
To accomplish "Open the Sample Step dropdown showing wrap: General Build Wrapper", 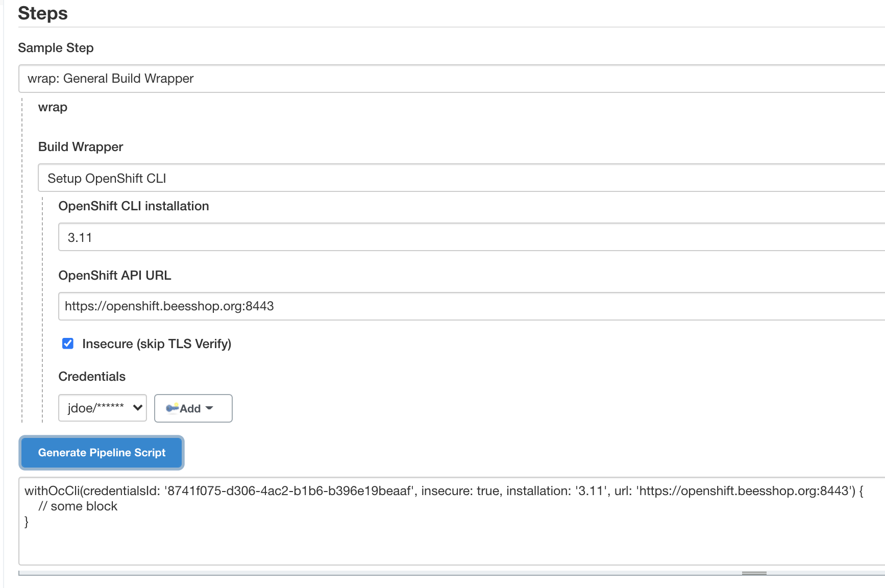I will 452,79.
